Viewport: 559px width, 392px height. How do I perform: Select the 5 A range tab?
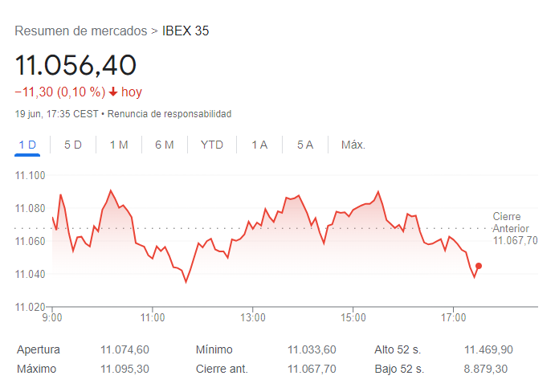[x=305, y=145]
